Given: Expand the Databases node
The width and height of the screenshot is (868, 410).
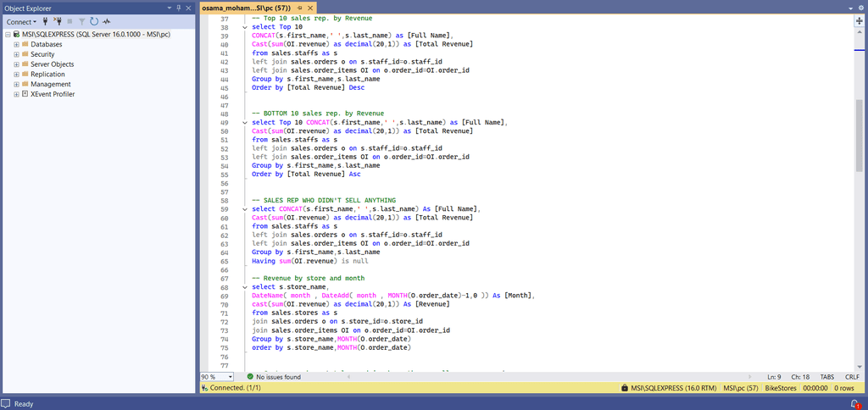Looking at the screenshot, I should pyautogui.click(x=16, y=44).
